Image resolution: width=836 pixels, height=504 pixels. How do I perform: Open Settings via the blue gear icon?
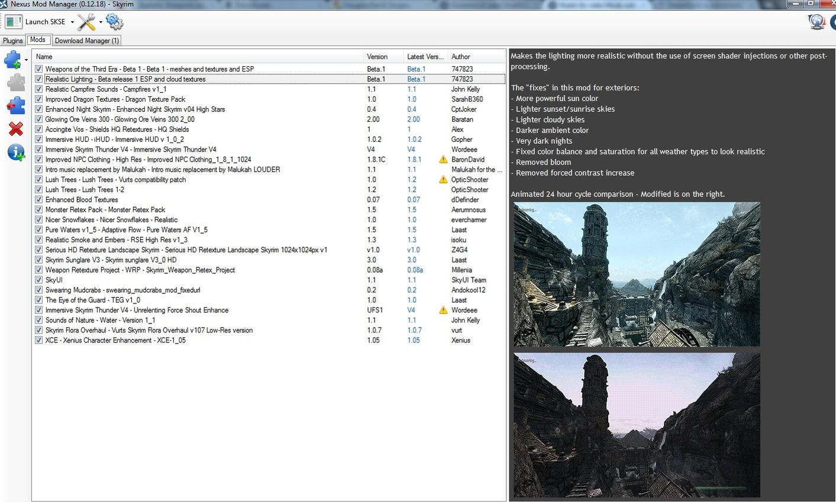[x=114, y=22]
